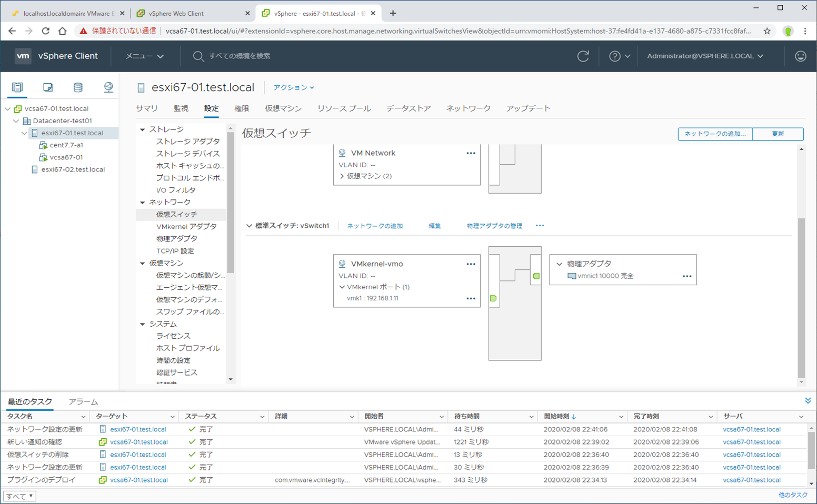
Task: Open the Administrator@VSPHERE.LOCAL user dropdown
Action: tap(705, 56)
